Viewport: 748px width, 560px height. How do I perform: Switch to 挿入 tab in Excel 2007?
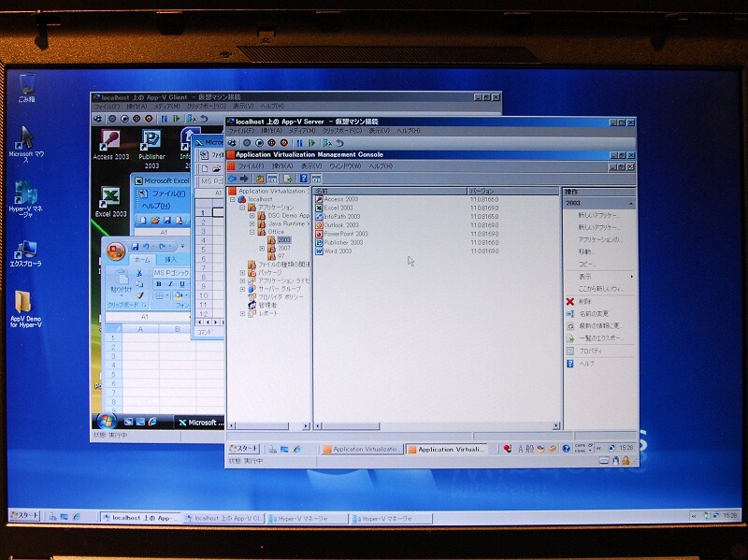[x=170, y=260]
